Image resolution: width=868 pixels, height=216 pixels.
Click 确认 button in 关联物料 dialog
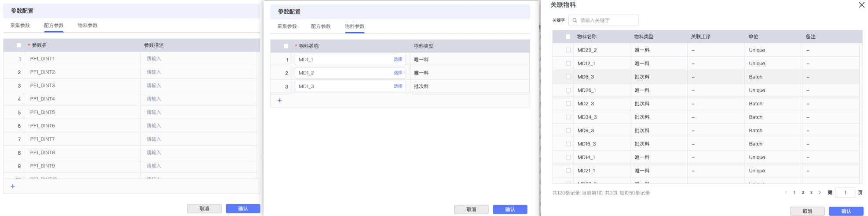(x=846, y=211)
